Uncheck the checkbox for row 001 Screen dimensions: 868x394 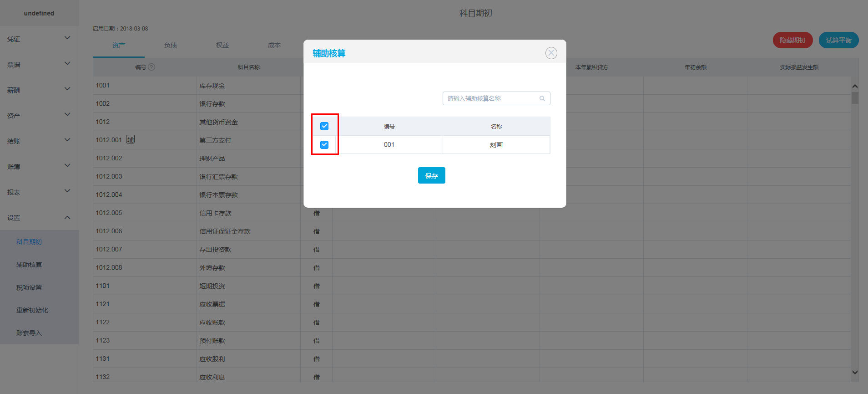[324, 145]
